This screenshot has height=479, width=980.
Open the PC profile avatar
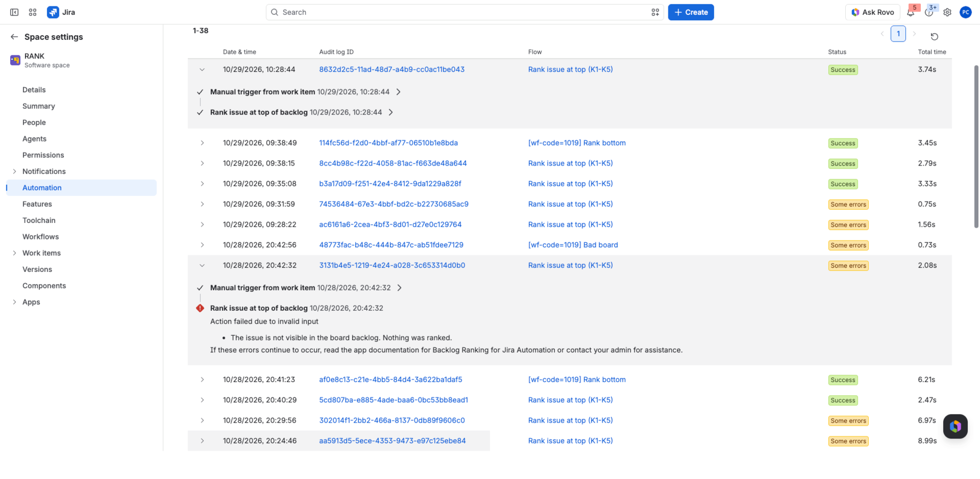pos(965,12)
